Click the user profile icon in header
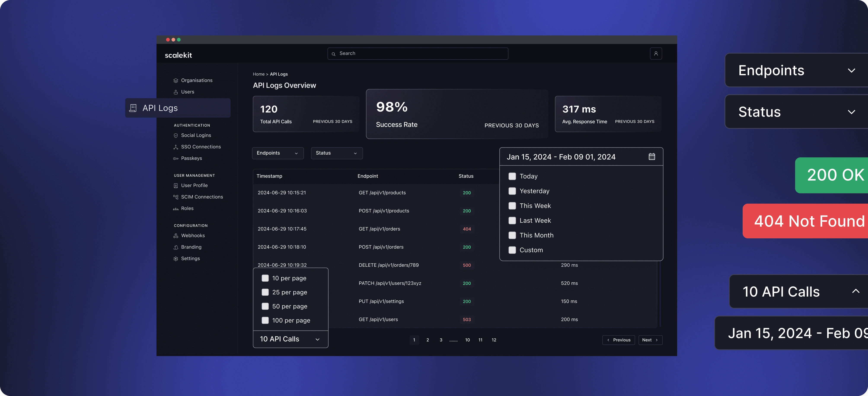The width and height of the screenshot is (868, 396). click(x=656, y=54)
